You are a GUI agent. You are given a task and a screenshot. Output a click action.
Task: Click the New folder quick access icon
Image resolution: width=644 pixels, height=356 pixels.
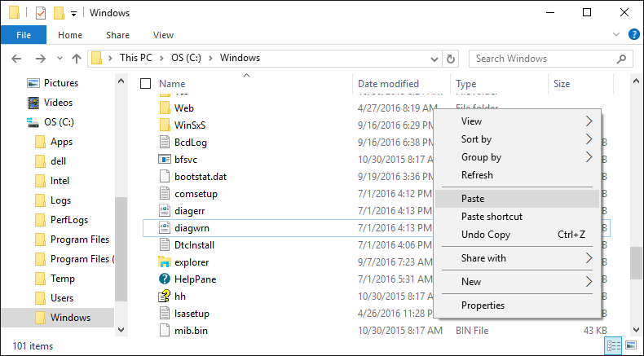[59, 13]
